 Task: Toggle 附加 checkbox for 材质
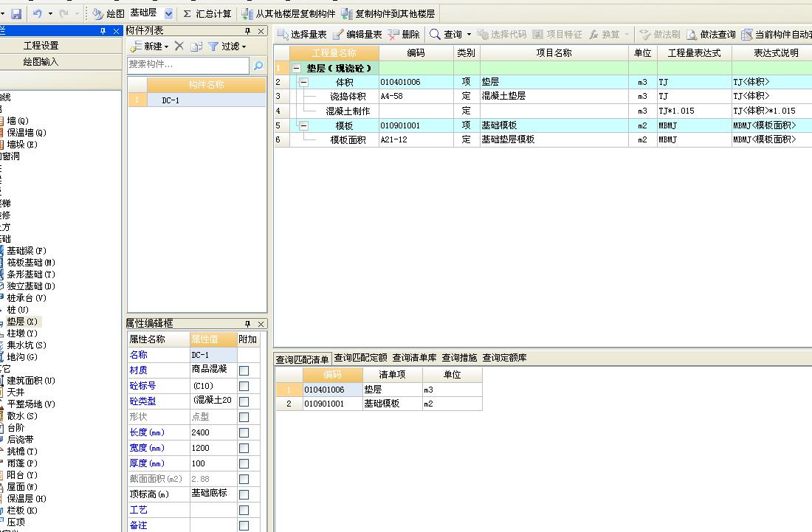pos(244,370)
